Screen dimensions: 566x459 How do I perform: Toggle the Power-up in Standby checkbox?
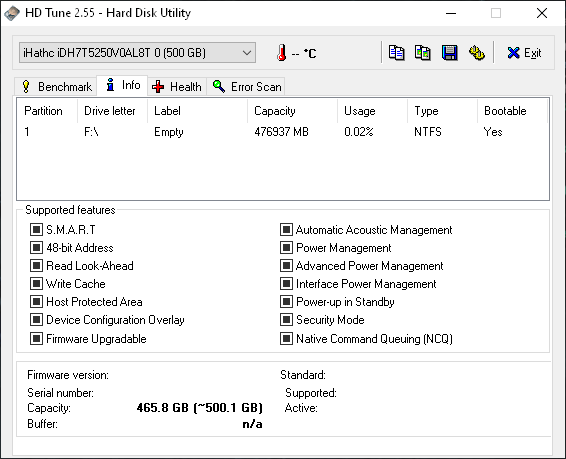(x=286, y=302)
